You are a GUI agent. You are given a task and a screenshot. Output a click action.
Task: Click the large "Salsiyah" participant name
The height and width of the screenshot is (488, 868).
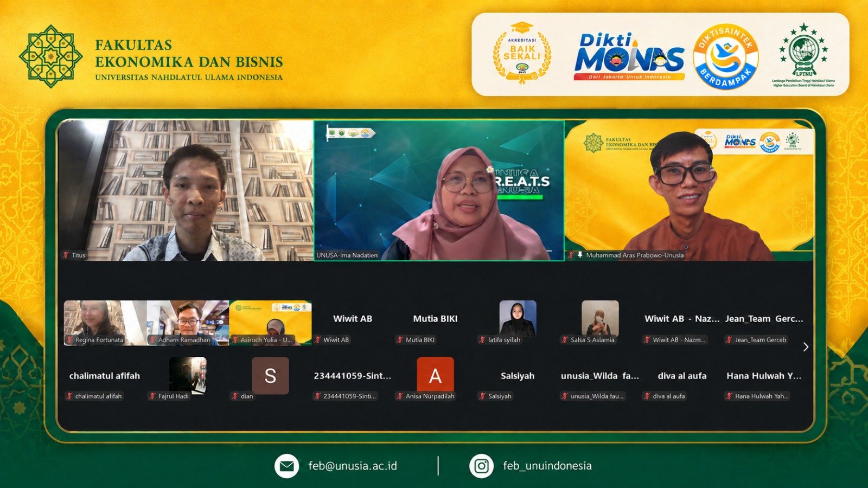518,376
